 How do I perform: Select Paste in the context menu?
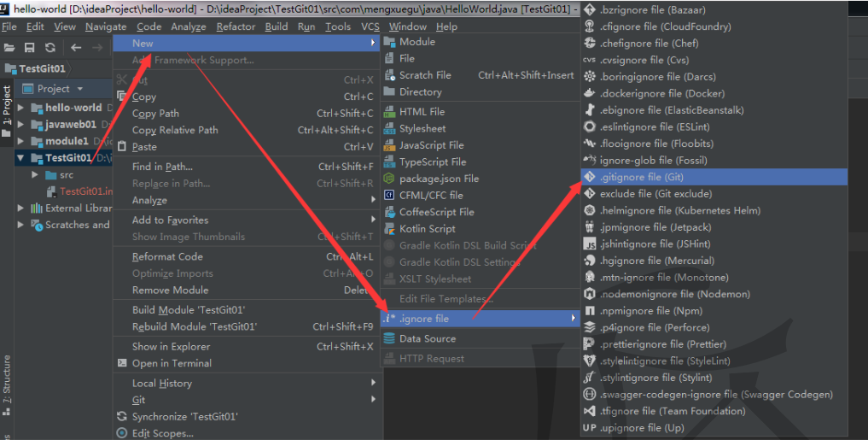point(144,147)
